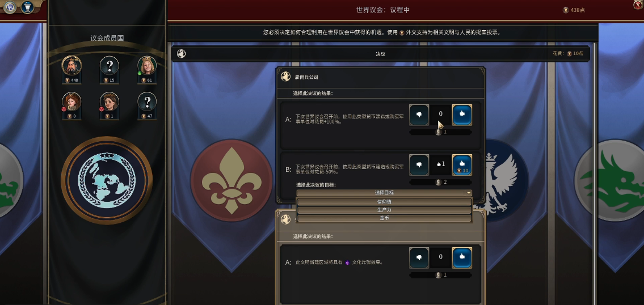The image size is (644, 305).
Task: Vote thumbs down on option A of 雇佣兵公司
Action: tap(419, 115)
